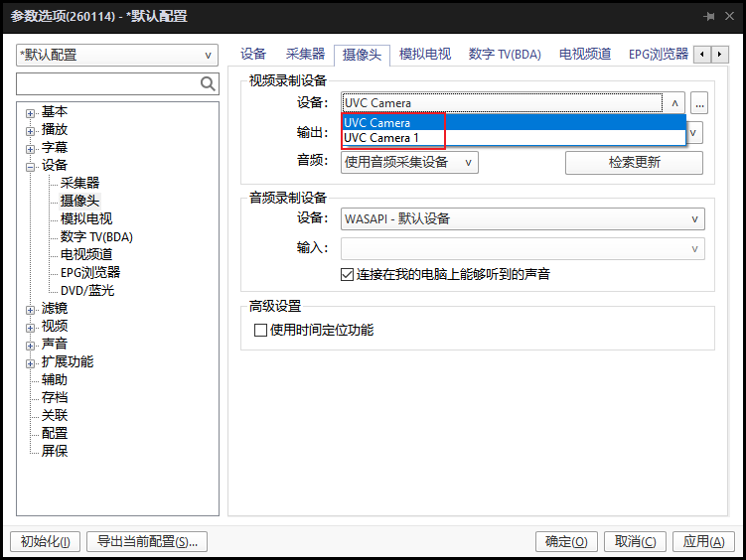Open the WASAPI - 默认设备 dropdown
This screenshot has height=560, width=746.
tap(522, 218)
